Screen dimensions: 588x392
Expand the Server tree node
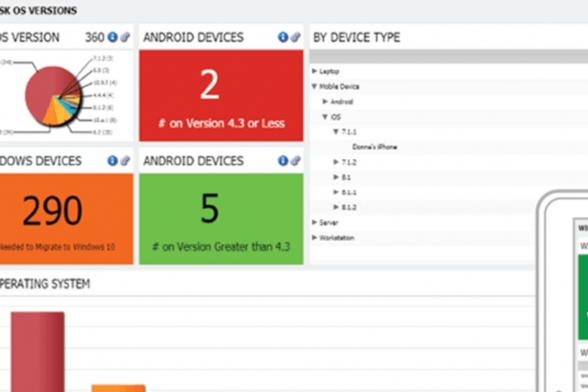(315, 222)
